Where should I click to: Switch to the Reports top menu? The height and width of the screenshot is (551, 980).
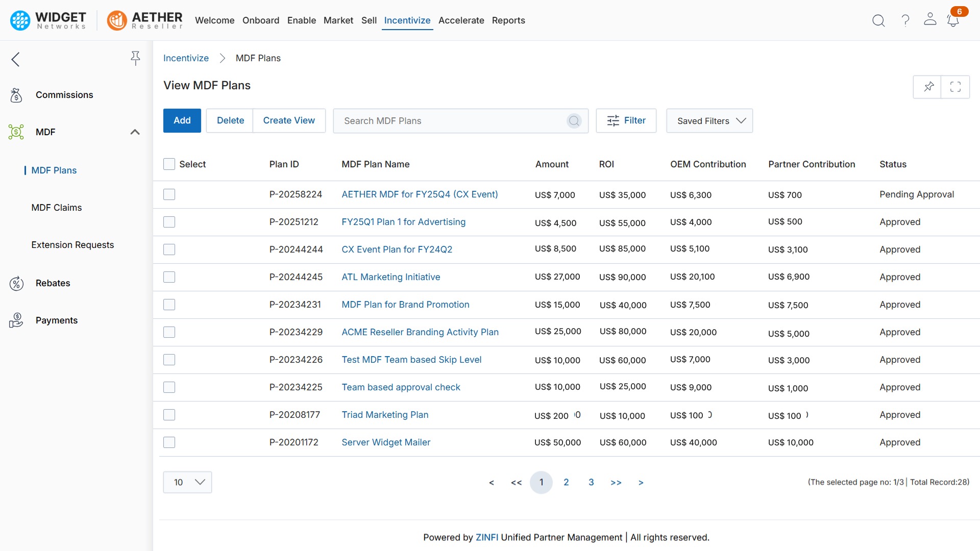click(508, 20)
